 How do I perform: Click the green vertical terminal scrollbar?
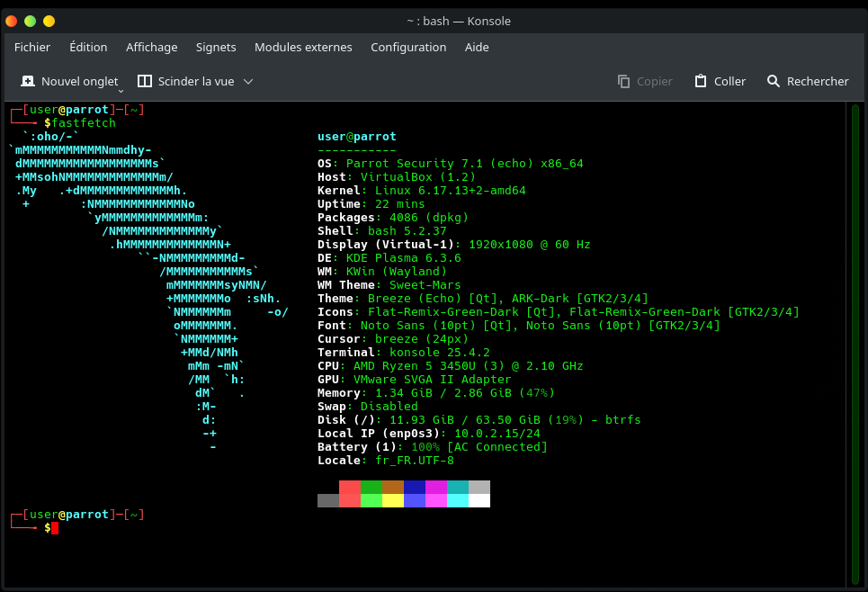coord(855,342)
